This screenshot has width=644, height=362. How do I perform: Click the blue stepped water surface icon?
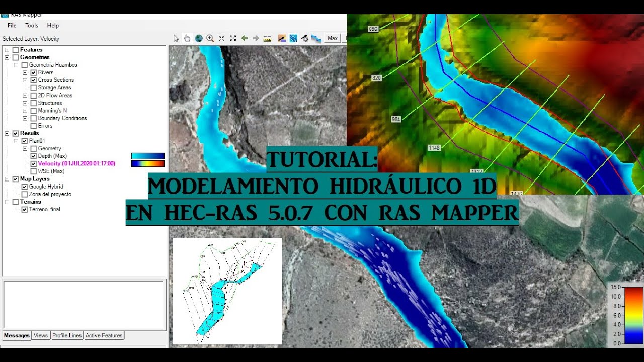click(316, 38)
